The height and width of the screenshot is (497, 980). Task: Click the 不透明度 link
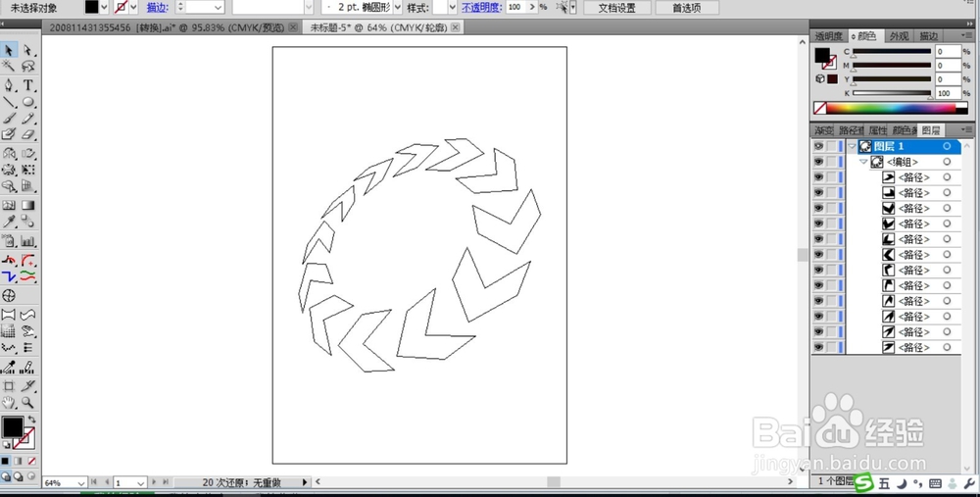[x=481, y=8]
